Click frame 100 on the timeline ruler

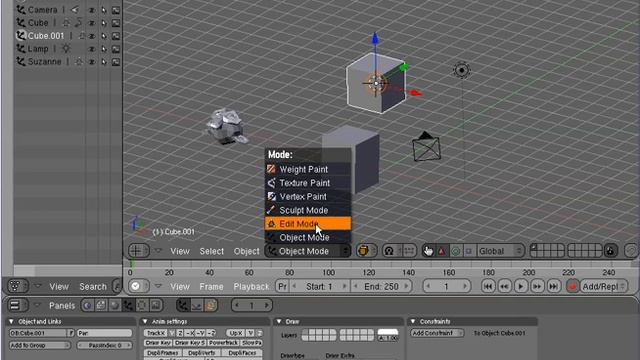[329, 272]
